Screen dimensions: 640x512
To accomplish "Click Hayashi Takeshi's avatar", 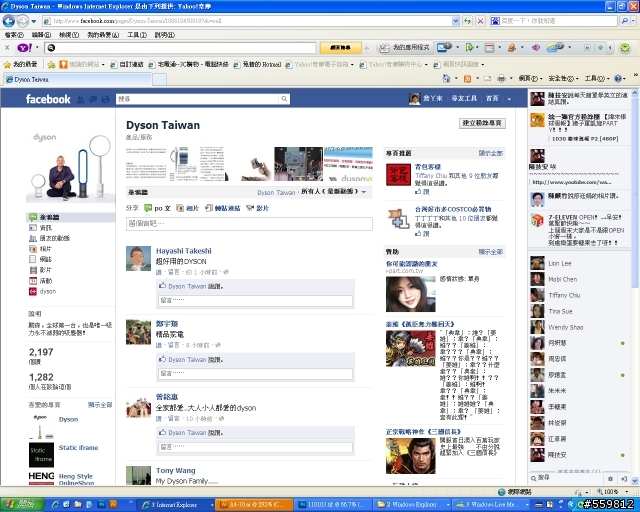I will coord(138,258).
